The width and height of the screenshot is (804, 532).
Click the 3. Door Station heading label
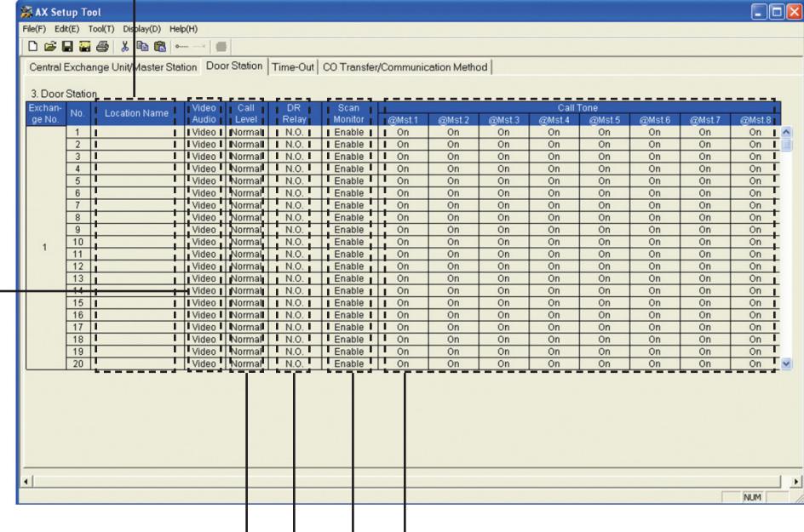point(64,94)
